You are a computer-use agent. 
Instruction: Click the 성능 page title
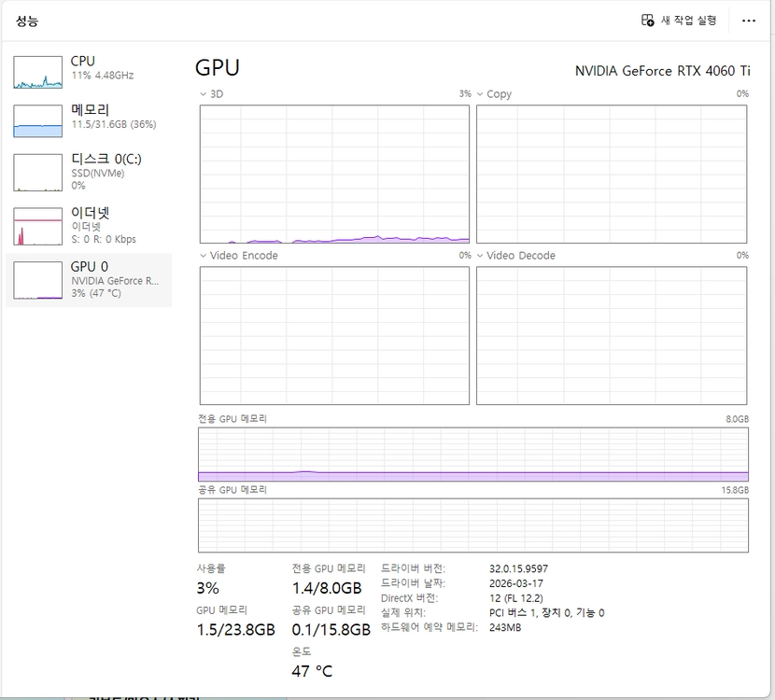pos(27,21)
